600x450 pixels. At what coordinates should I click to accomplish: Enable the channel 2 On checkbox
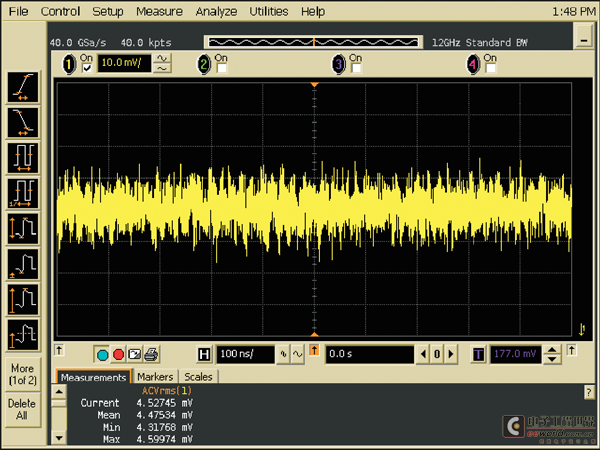(221, 69)
